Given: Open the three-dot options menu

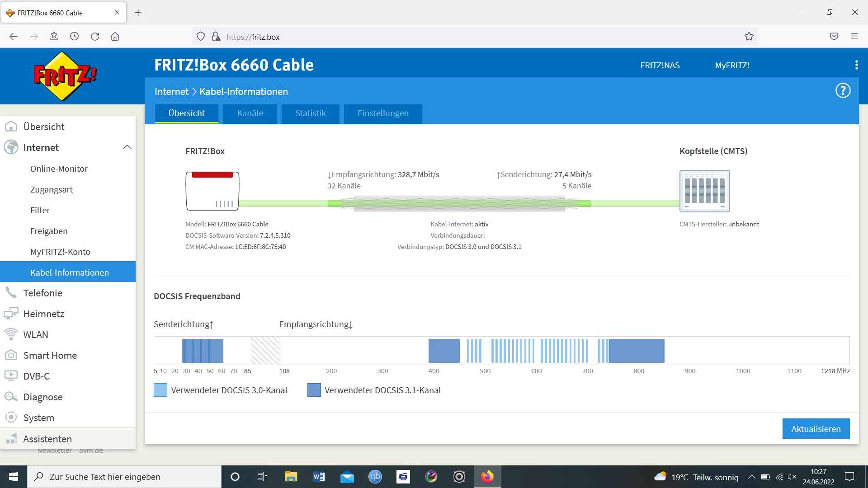Looking at the screenshot, I should coord(856,65).
